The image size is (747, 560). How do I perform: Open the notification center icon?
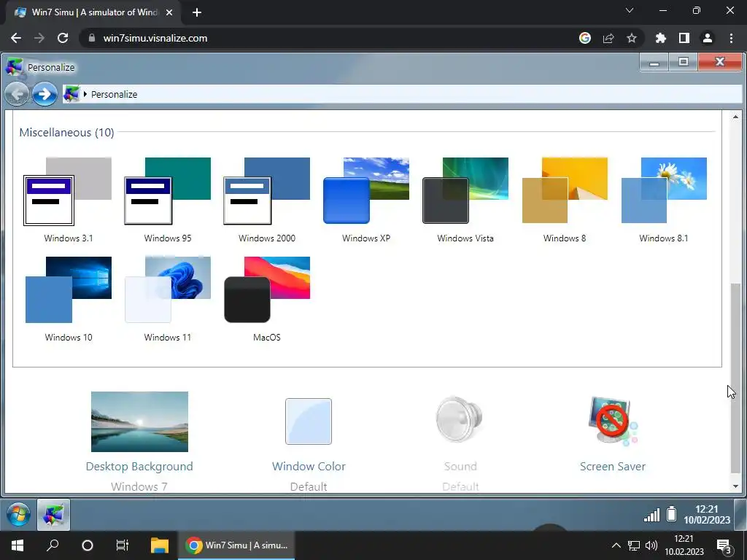pos(724,546)
